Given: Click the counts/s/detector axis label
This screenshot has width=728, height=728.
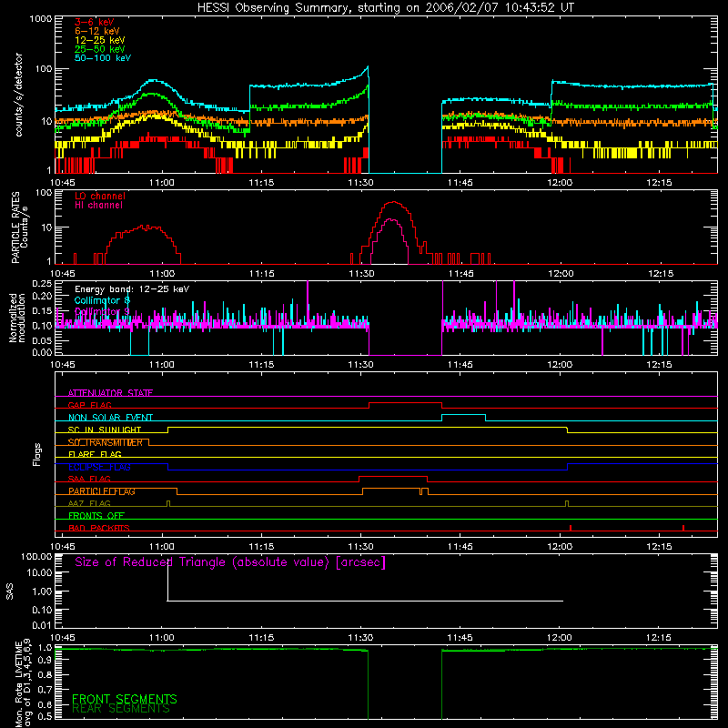Looking at the screenshot, I should [x=19, y=95].
